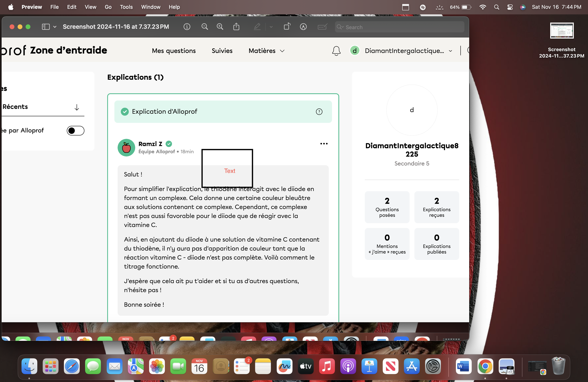The width and height of the screenshot is (588, 382).
Task: Open the Share icon in toolbar
Action: (x=236, y=27)
